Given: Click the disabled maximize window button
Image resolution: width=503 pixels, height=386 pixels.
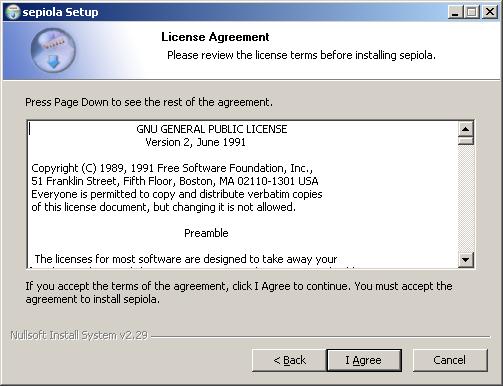Looking at the screenshot, I should point(472,12).
